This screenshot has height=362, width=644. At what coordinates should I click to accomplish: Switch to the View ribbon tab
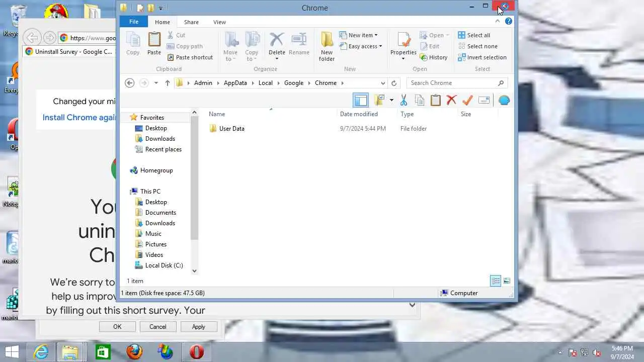(x=219, y=22)
